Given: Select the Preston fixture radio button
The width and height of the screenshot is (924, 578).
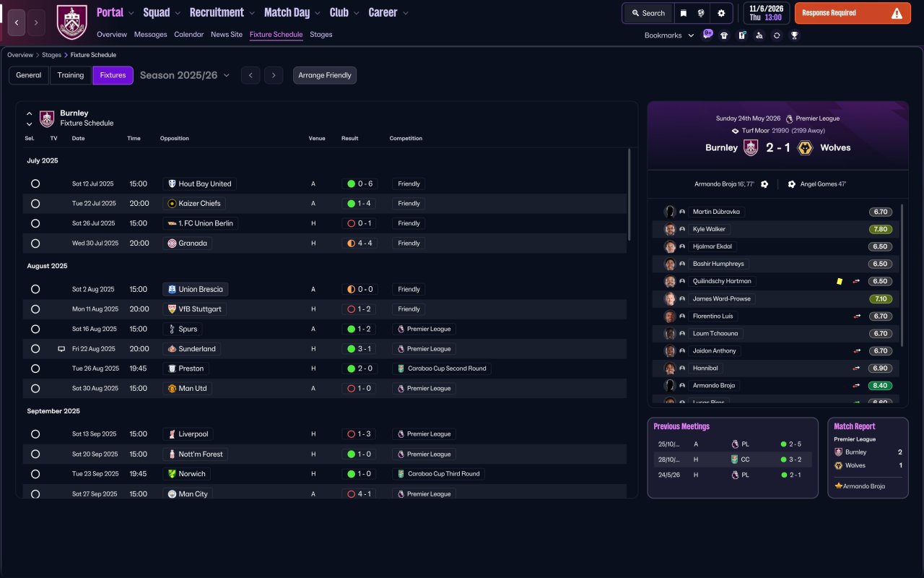Looking at the screenshot, I should (x=35, y=368).
